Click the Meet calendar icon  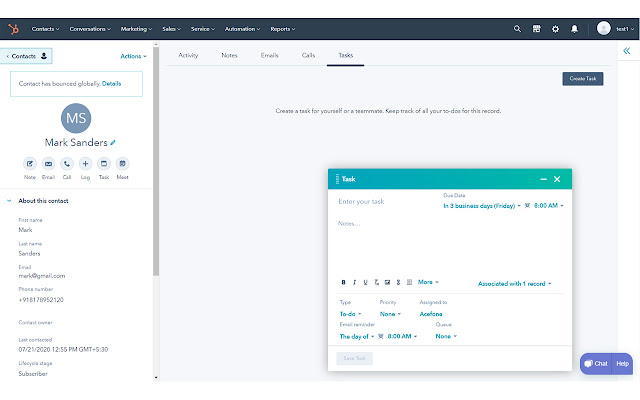pos(122,164)
